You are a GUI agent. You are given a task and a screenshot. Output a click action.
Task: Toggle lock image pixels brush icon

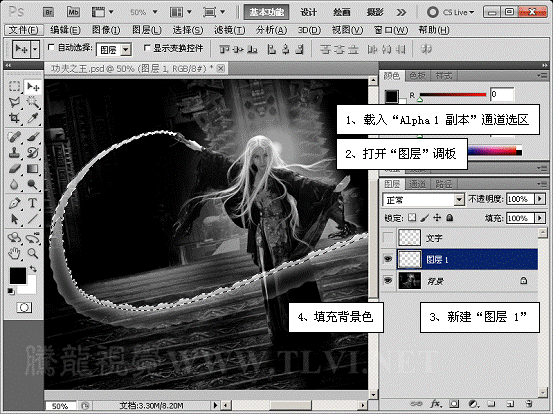click(x=425, y=218)
